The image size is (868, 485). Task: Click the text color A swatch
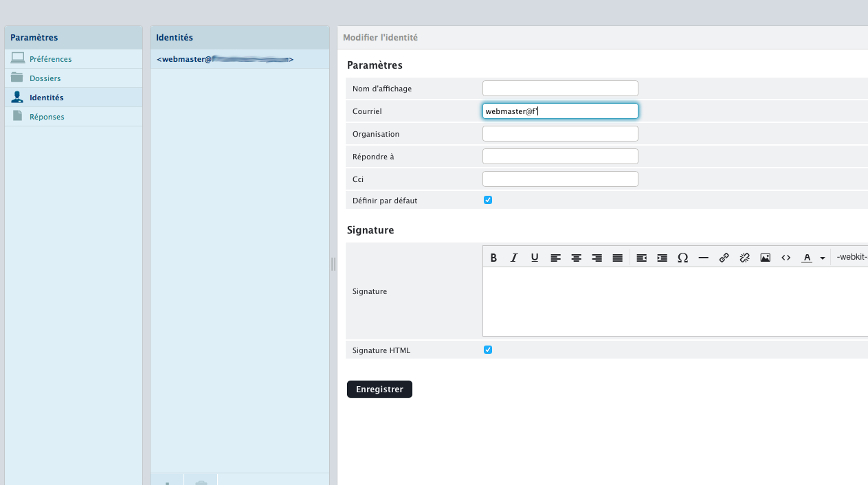807,258
